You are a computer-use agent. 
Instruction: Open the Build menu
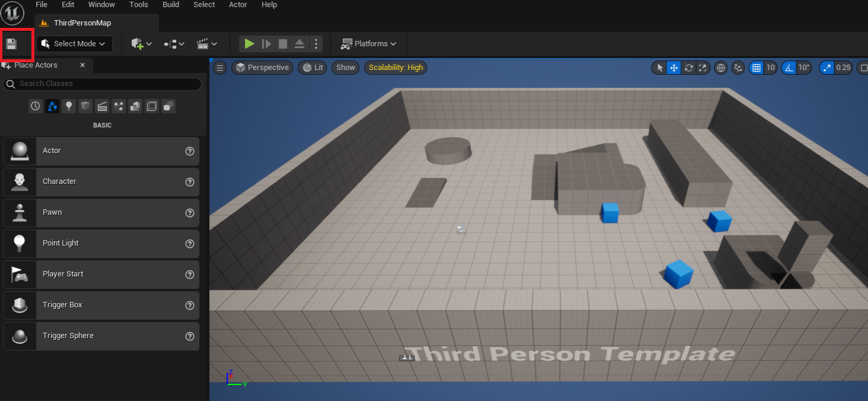point(171,5)
